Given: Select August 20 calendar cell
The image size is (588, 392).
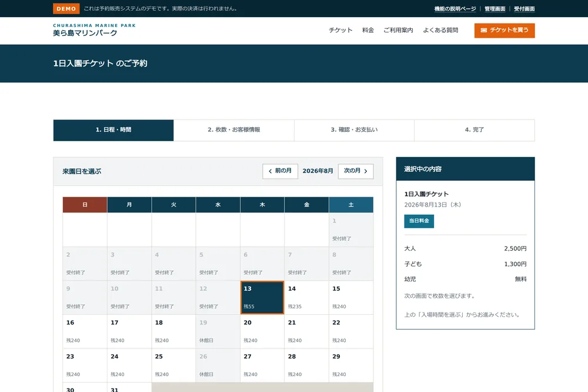Looking at the screenshot, I should (x=262, y=331).
